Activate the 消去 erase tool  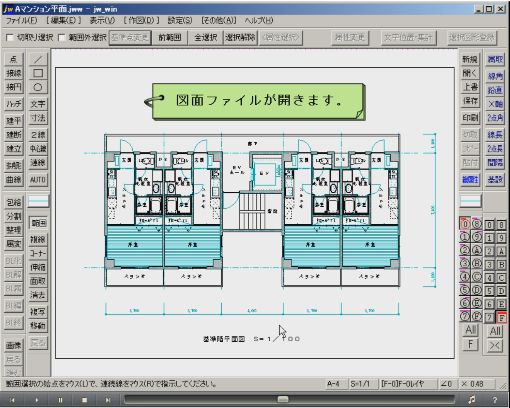coord(38,295)
